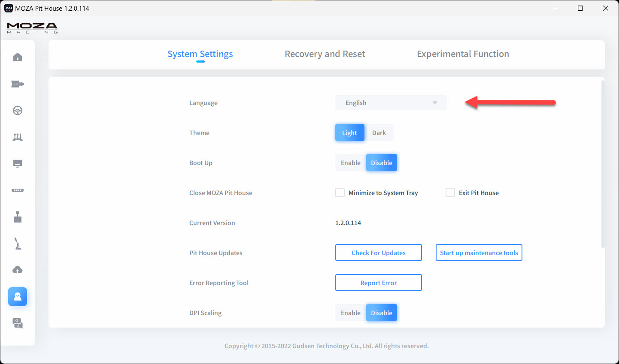The image size is (619, 364).
Task: Open the steering wheel settings icon
Action: [x=18, y=111]
